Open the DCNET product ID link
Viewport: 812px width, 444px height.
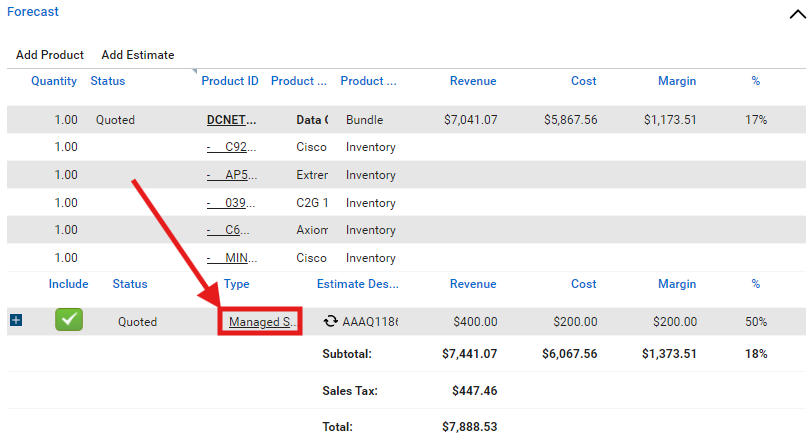[x=231, y=120]
